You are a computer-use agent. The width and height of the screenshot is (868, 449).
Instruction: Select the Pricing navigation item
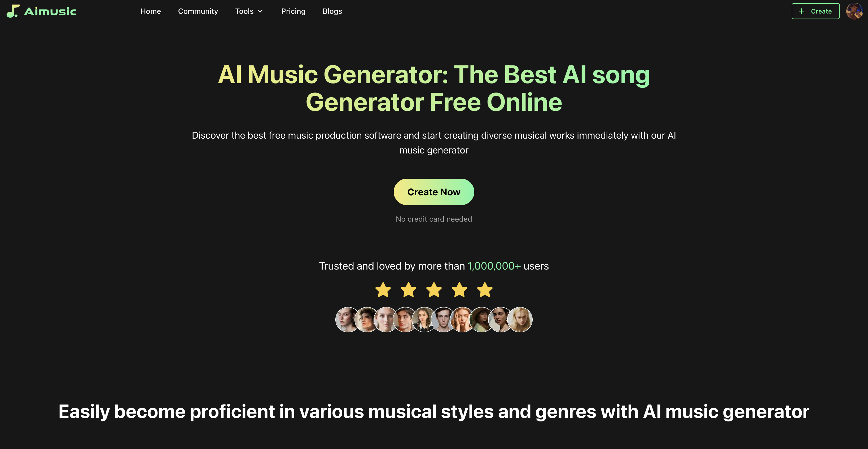click(293, 11)
